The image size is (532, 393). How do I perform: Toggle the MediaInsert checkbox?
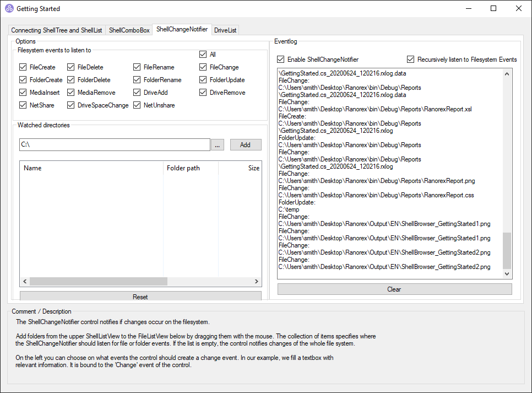click(23, 93)
